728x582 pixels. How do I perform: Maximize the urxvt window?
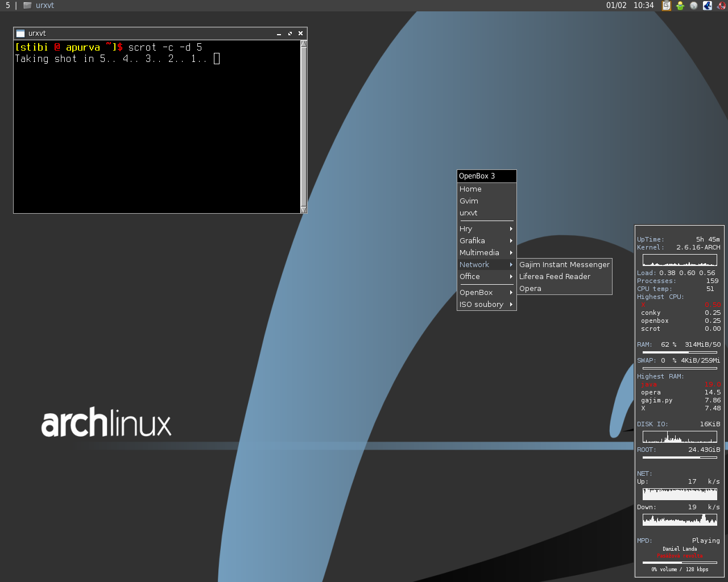(x=289, y=34)
